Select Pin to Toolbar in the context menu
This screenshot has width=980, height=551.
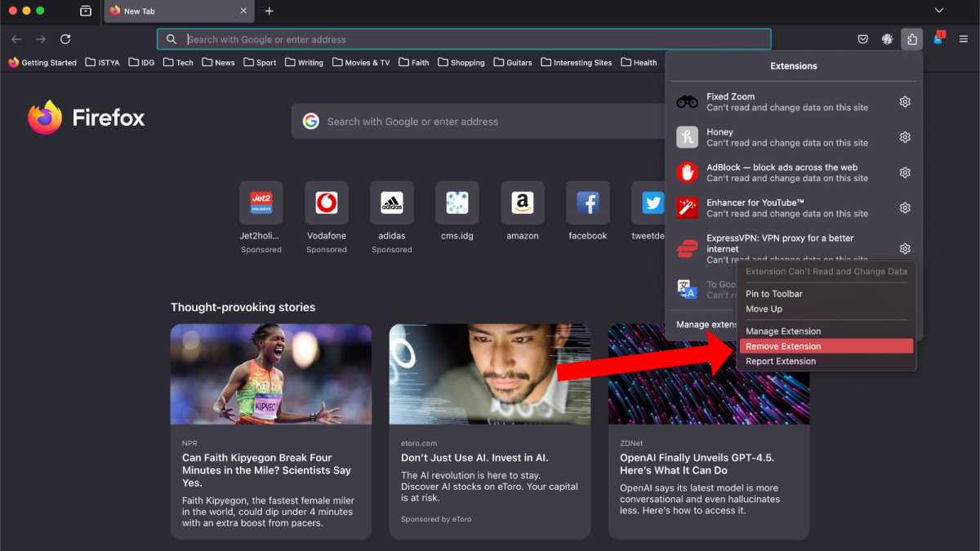pyautogui.click(x=773, y=294)
